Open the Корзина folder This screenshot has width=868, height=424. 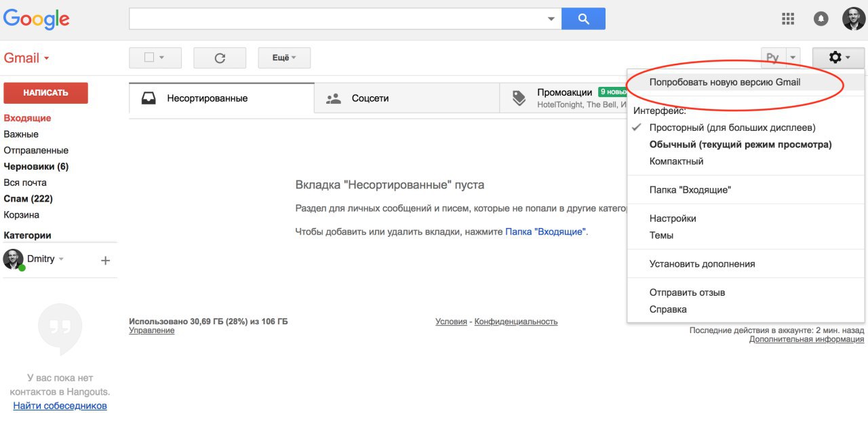click(x=22, y=215)
